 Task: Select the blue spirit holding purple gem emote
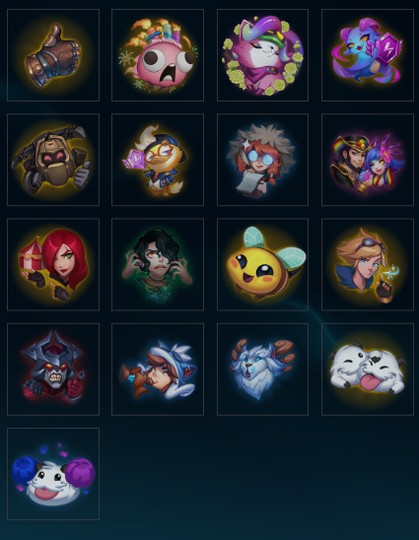[367, 55]
